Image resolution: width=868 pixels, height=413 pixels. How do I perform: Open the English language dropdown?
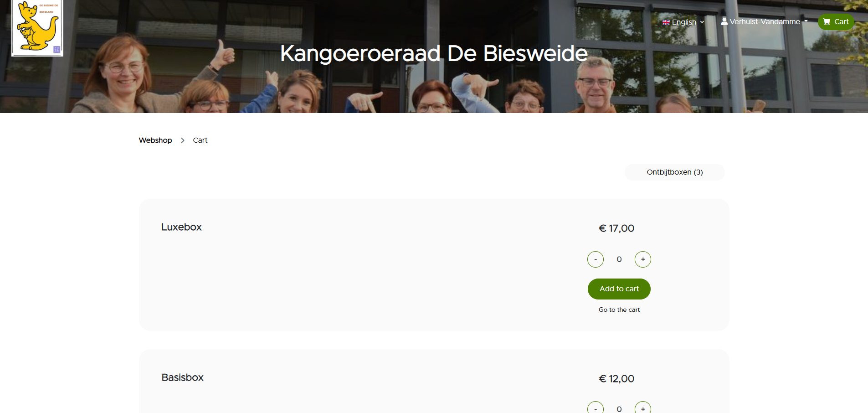coord(683,22)
